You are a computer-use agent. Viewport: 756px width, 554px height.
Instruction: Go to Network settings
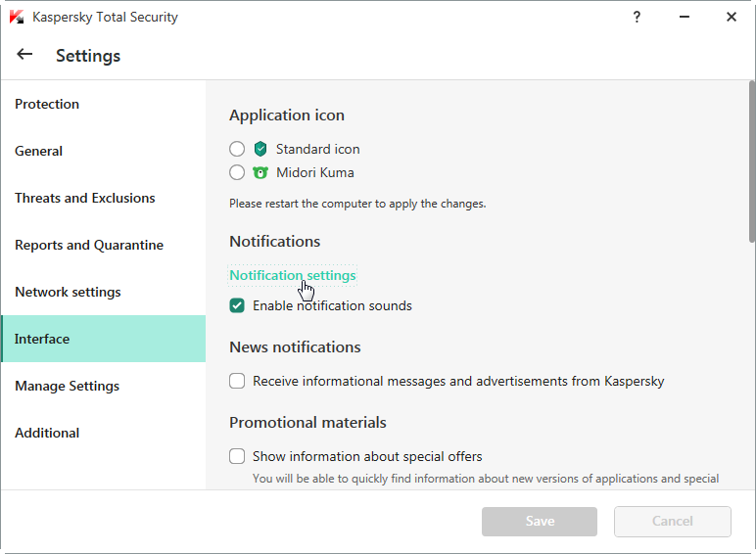click(103, 292)
